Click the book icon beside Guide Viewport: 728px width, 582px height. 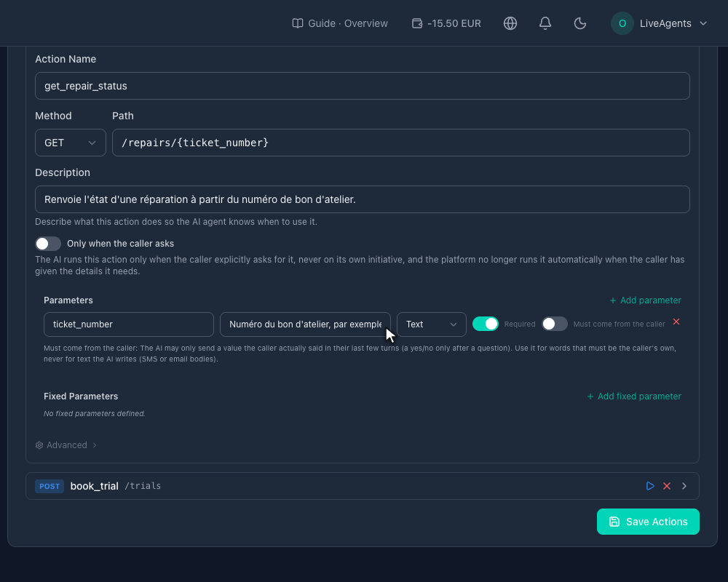(298, 23)
